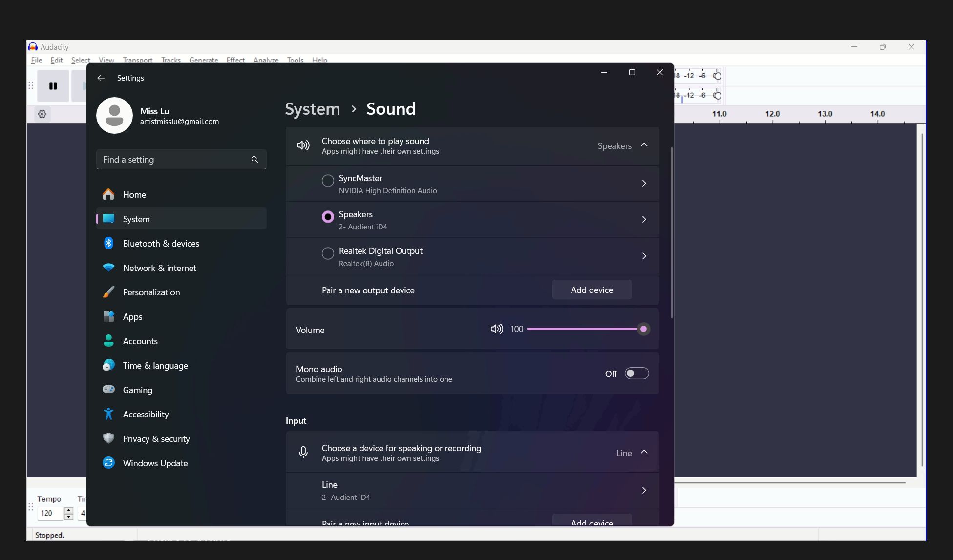The width and height of the screenshot is (953, 560).
Task: Open Realtek Digital Output properties chevron
Action: pos(644,256)
